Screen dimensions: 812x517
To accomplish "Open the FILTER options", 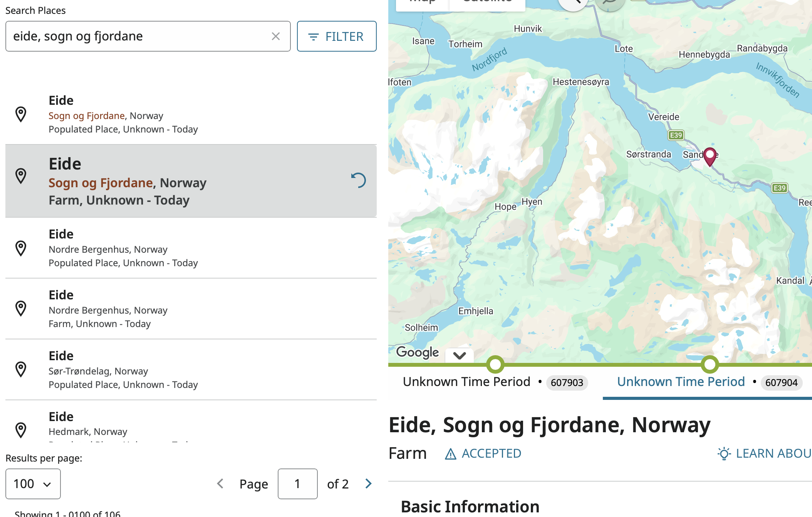I will [x=337, y=36].
